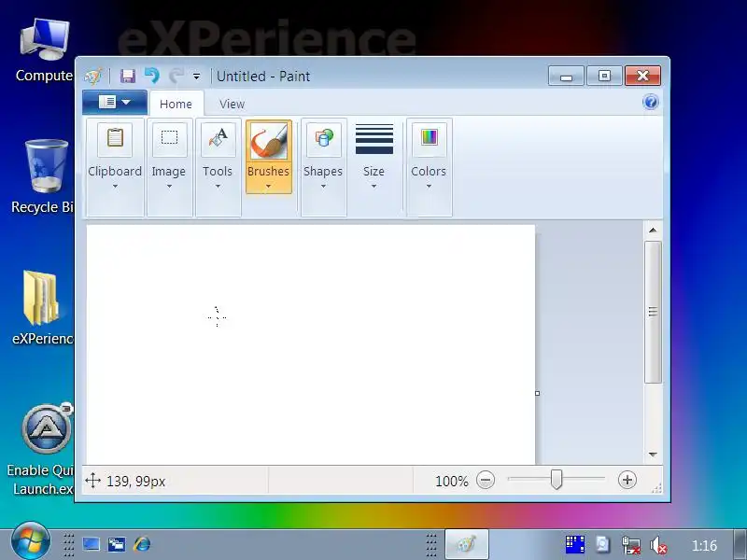The width and height of the screenshot is (747, 560).
Task: Expand the Clipboard group dropdown arrow
Action: [115, 186]
